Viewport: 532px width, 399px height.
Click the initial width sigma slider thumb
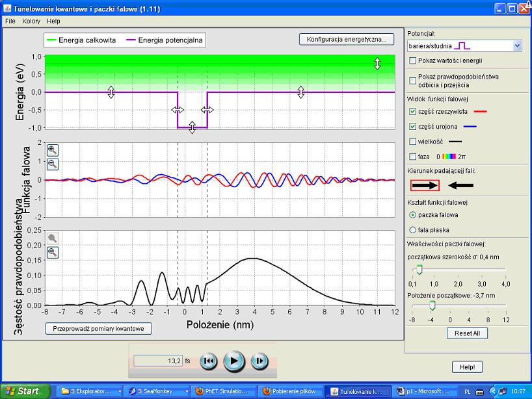click(419, 270)
